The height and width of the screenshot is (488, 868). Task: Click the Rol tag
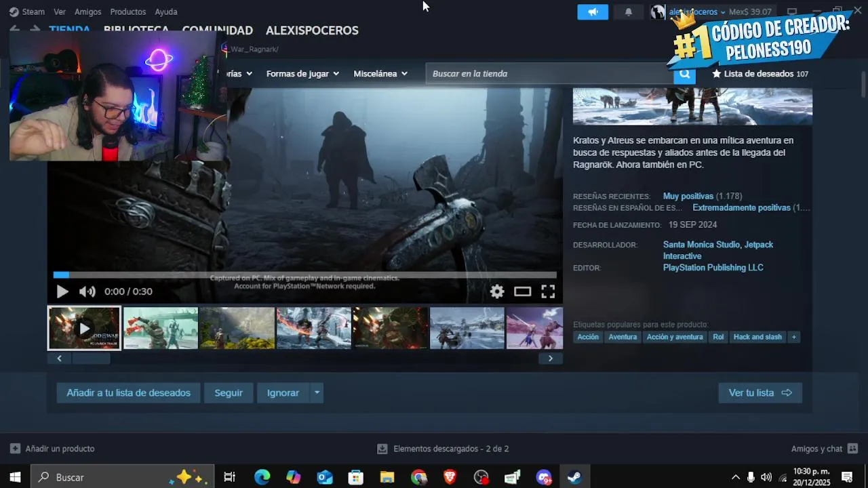coord(718,337)
